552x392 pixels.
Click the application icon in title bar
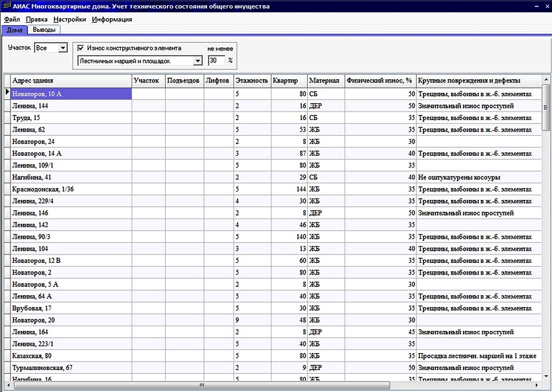pos(6,6)
